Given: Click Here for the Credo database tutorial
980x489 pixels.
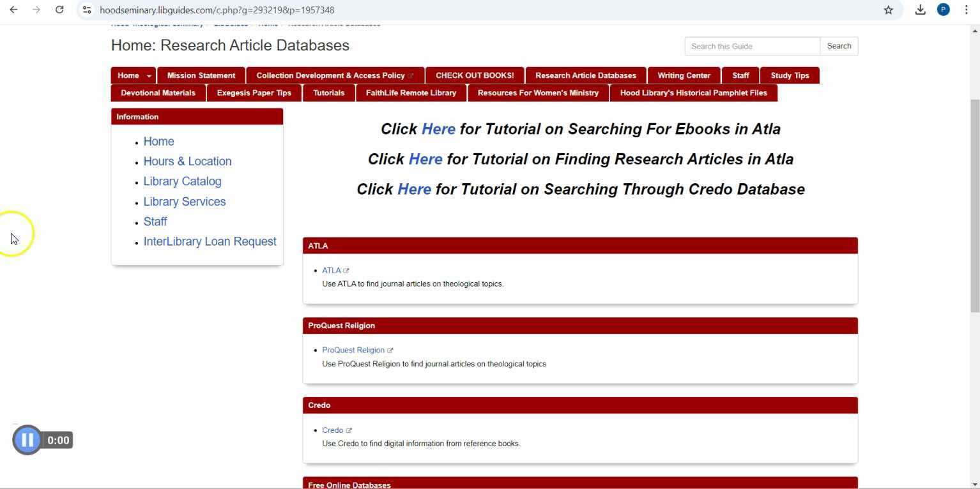Looking at the screenshot, I should (x=413, y=189).
